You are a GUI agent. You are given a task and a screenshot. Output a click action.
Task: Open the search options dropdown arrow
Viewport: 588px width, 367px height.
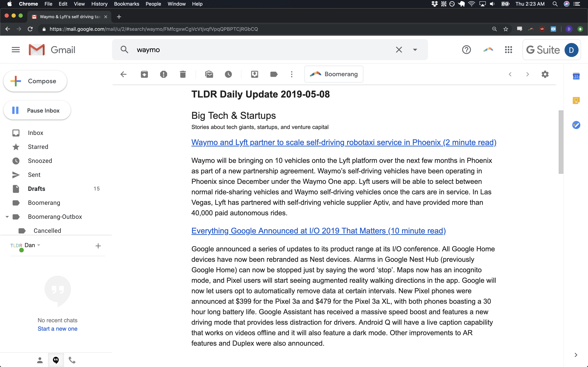click(415, 49)
